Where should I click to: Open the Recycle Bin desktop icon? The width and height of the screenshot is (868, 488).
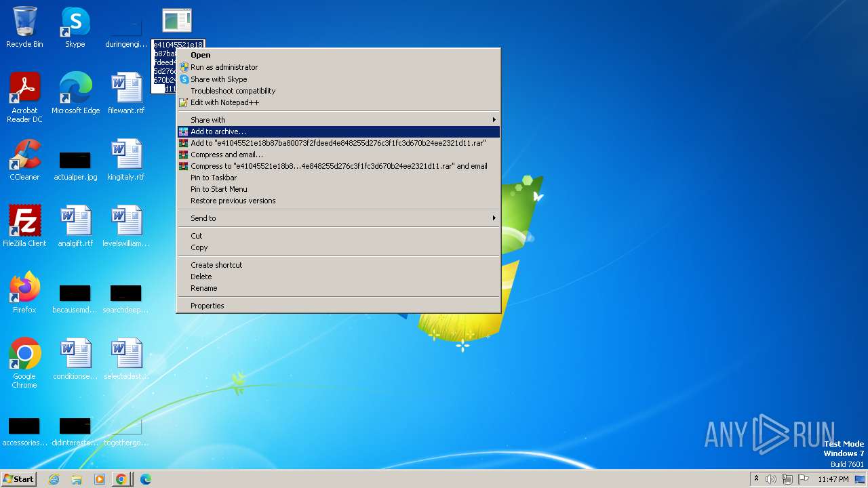24,27
